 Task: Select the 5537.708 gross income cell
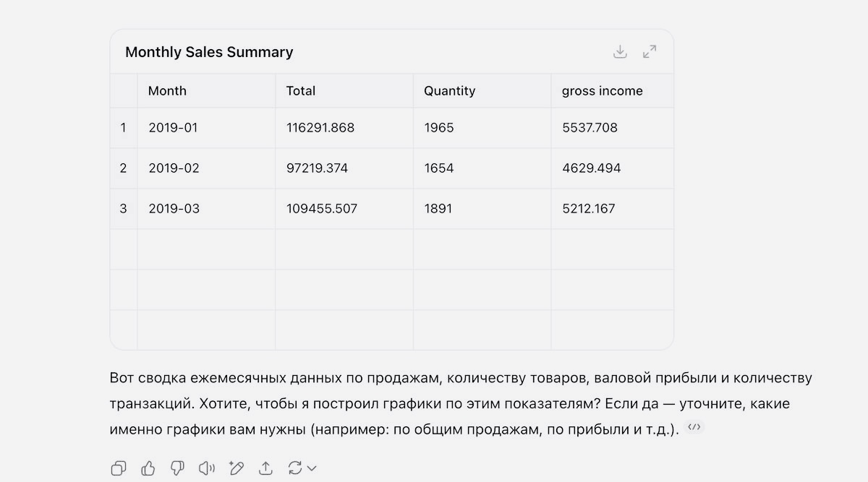590,128
